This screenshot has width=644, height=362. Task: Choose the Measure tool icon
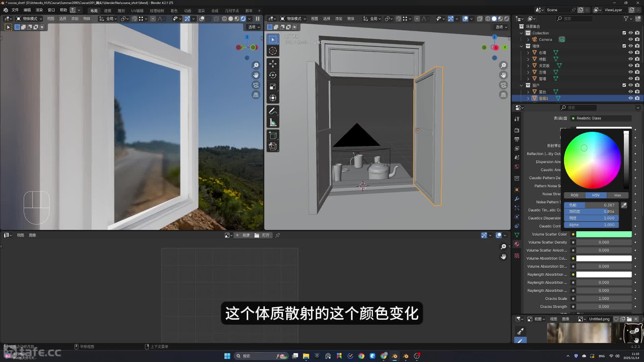(273, 123)
